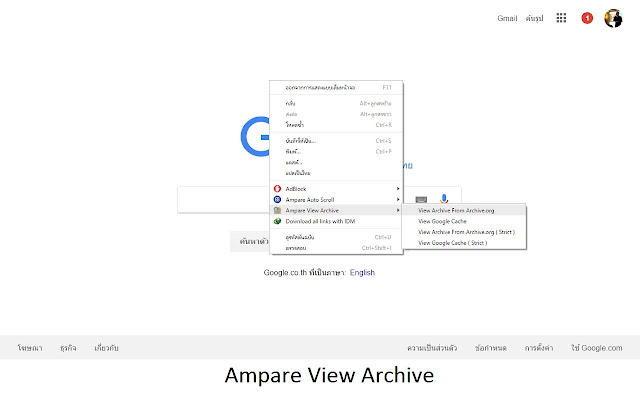This screenshot has width=640, height=400.
Task: Open the ค้นรูป images link
Action: pyautogui.click(x=534, y=18)
